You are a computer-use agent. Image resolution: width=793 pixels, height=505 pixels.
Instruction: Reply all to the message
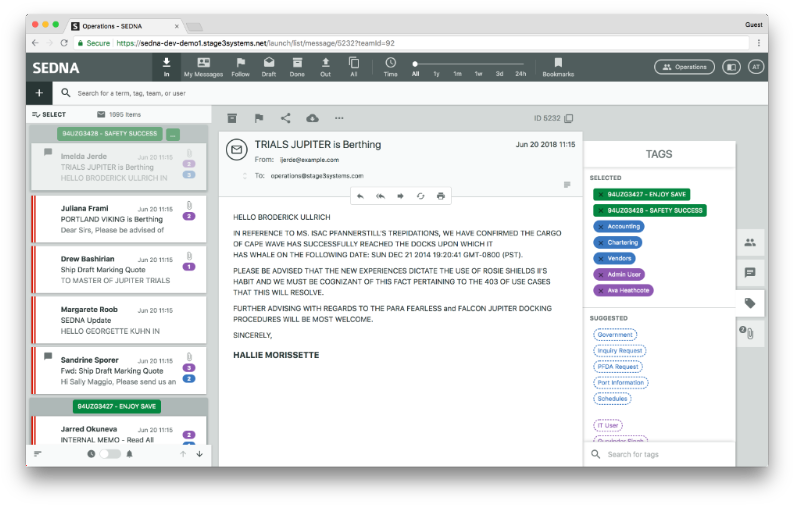click(380, 196)
